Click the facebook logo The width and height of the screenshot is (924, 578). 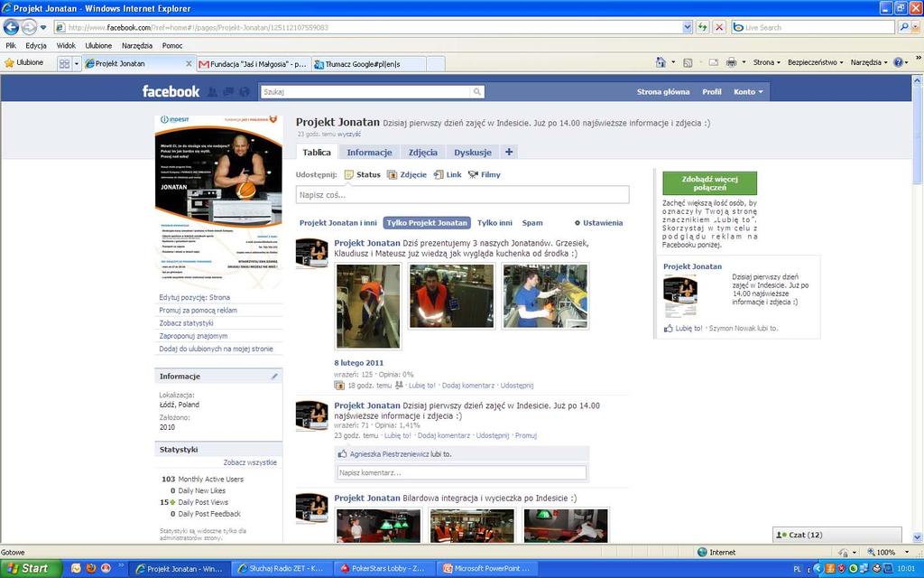click(171, 91)
